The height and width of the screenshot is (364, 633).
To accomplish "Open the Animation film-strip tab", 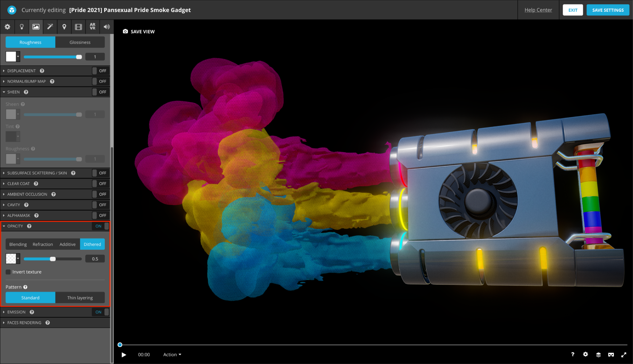I will click(78, 27).
